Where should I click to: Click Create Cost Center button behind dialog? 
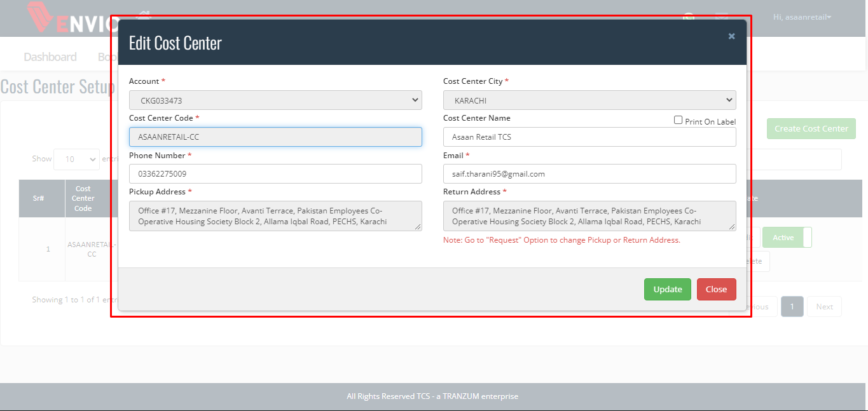811,128
